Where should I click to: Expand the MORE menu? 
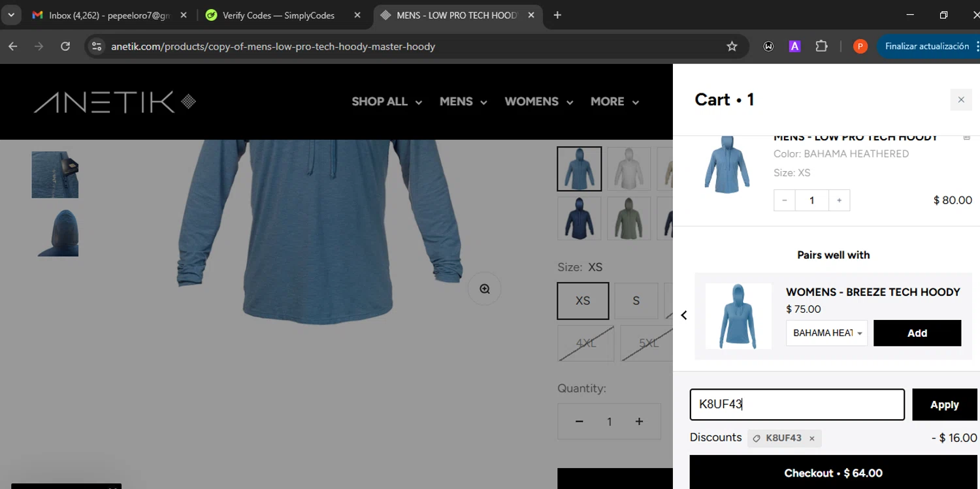(x=615, y=102)
